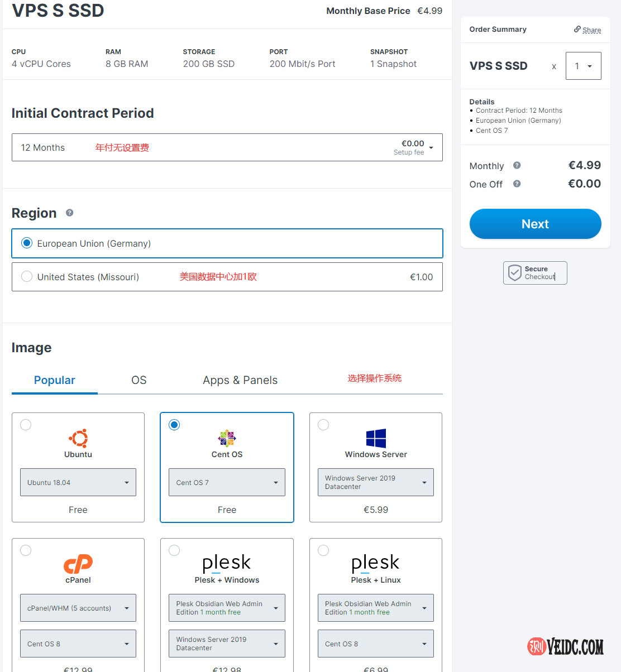Click the Contract Period: 12 Months detail

click(x=519, y=111)
